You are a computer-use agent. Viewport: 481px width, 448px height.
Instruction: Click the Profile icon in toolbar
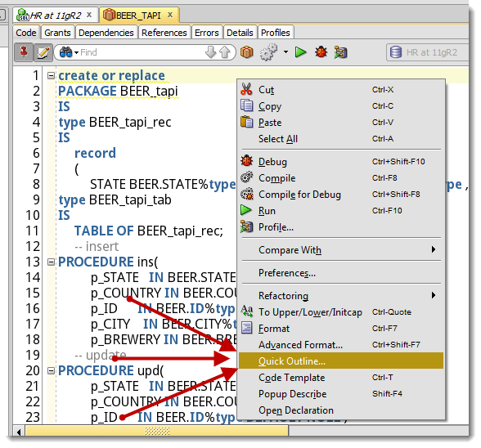point(340,52)
